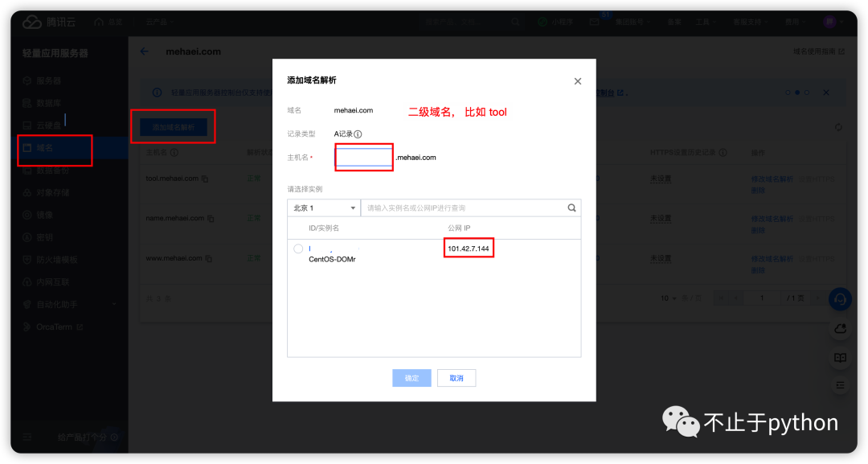Click the instance name search field

point(465,207)
